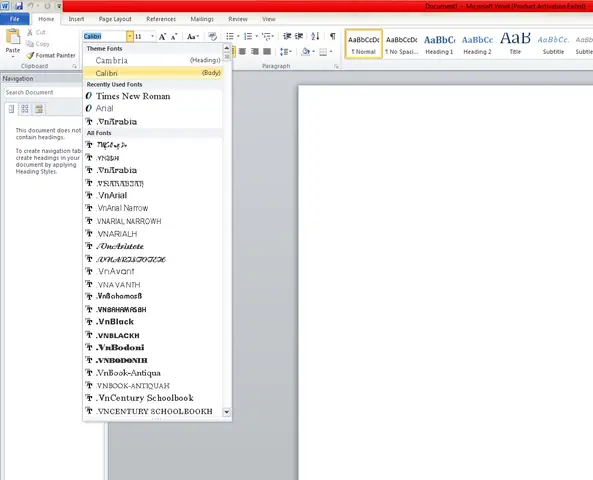Apply the Heading 1 style
The width and height of the screenshot is (593, 480).
tap(439, 44)
